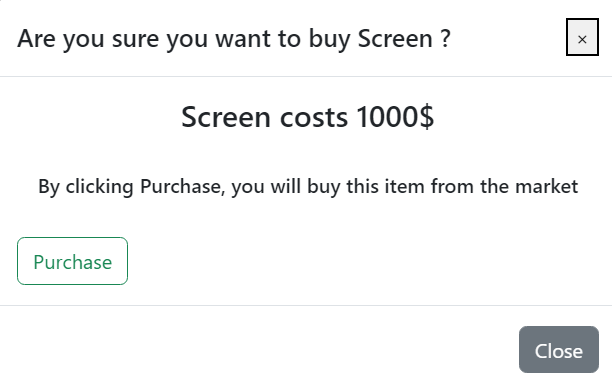Screen dimensions: 612x381
Task: Click the word 'buy' in the dialog title
Action: click(x=329, y=39)
